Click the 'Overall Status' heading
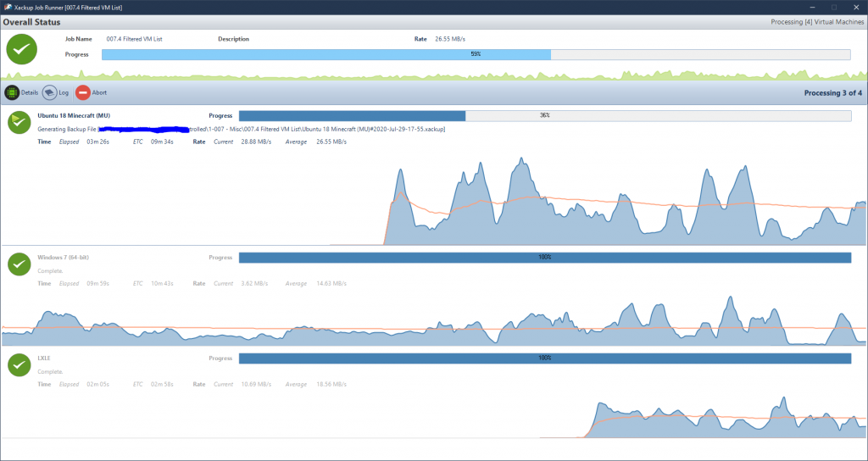This screenshot has width=868, height=461. [x=32, y=22]
